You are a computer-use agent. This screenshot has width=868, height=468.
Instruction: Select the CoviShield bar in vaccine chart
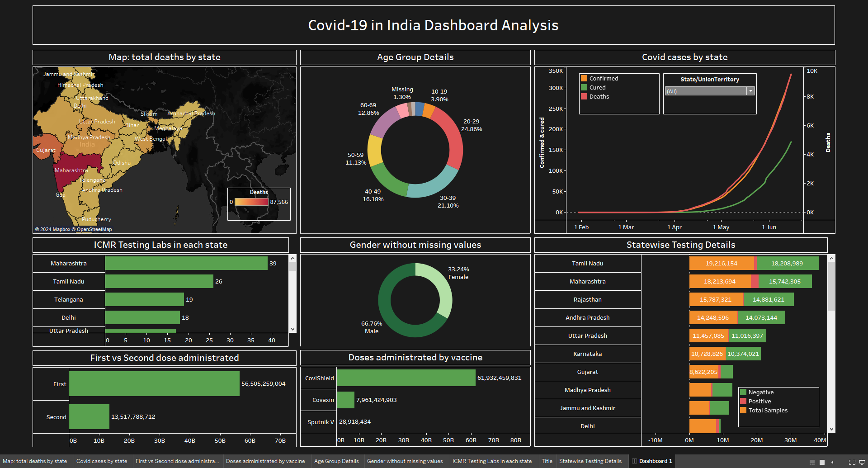(x=406, y=378)
